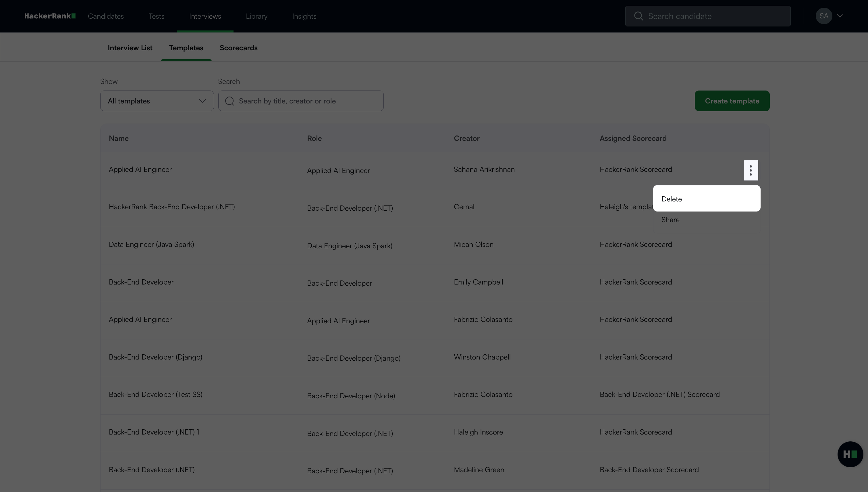Click the HackerRank logo
The image size is (868, 492).
click(50, 16)
